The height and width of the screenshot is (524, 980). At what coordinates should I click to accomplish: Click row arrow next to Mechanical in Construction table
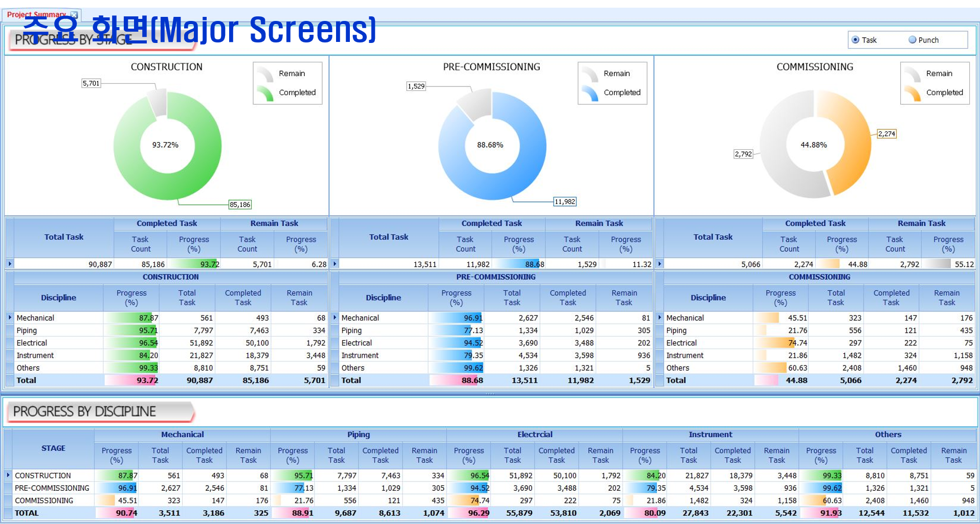pos(10,317)
